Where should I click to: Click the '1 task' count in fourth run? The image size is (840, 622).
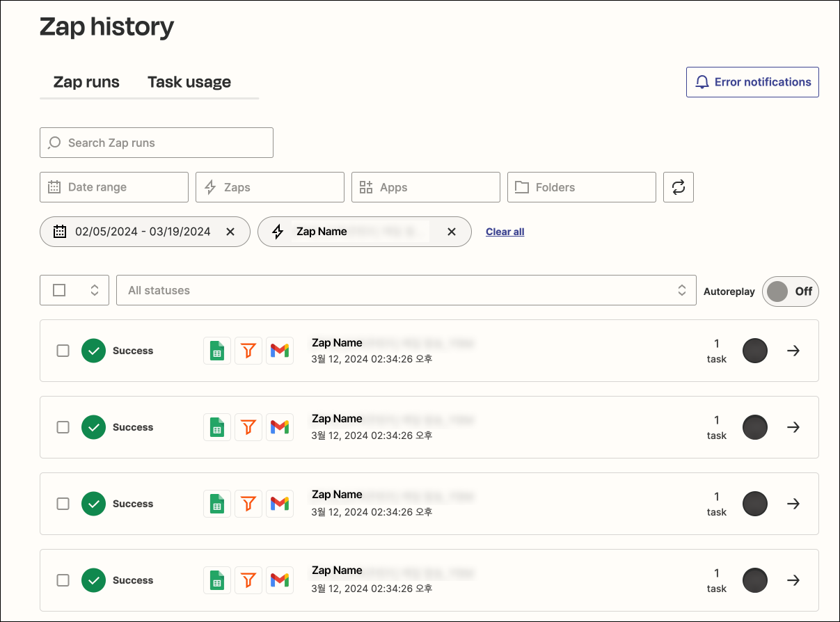pos(717,580)
